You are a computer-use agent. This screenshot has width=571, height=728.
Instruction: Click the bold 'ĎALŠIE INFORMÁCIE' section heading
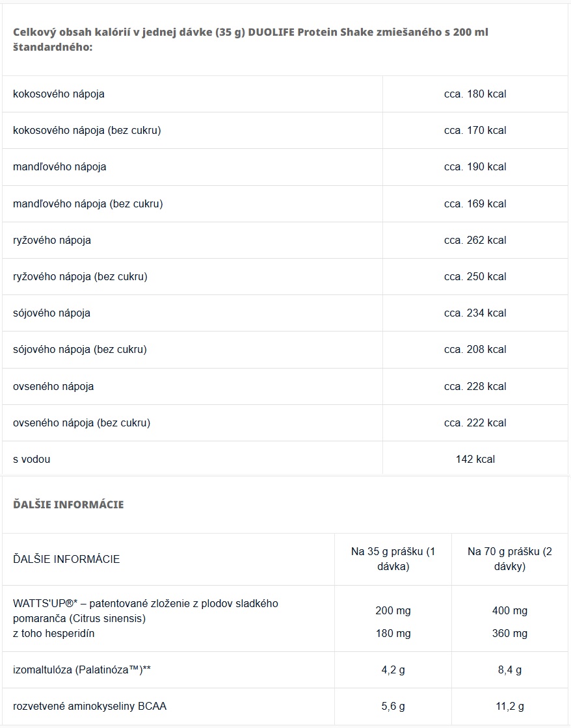(68, 504)
